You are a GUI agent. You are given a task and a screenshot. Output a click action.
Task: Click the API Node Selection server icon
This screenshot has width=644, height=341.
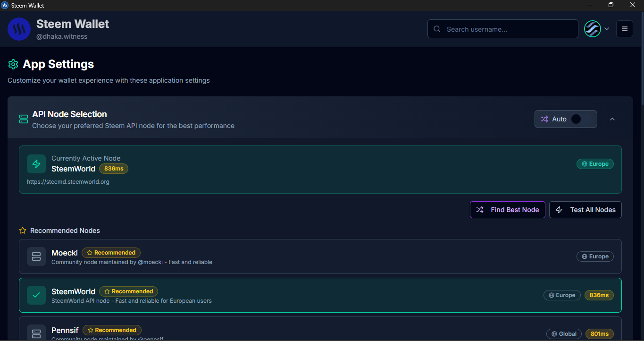pos(24,119)
